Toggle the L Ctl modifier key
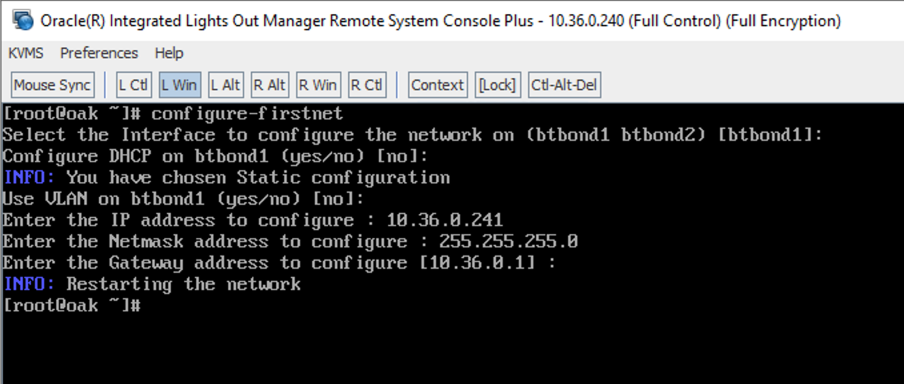This screenshot has height=384, width=904. pyautogui.click(x=133, y=85)
